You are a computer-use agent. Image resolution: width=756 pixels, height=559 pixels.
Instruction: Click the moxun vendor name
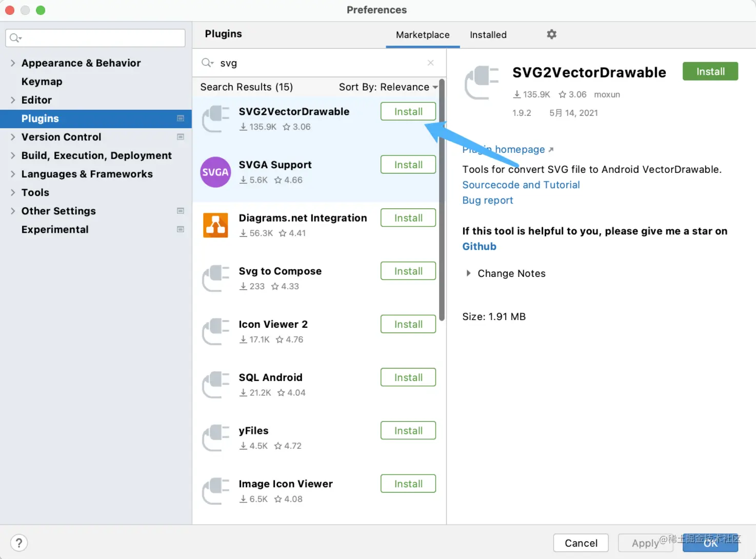click(x=607, y=94)
